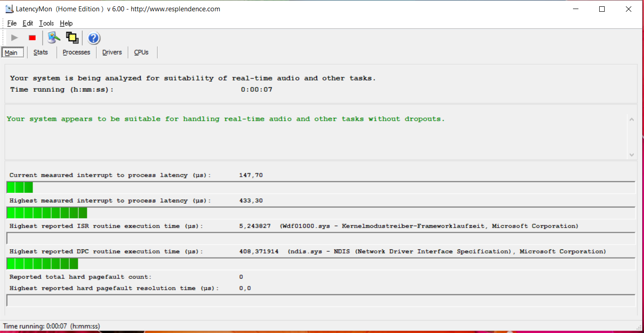Open the Edit menu

(x=28, y=23)
